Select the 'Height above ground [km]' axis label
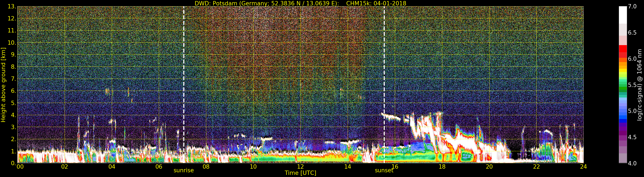 point(3,85)
